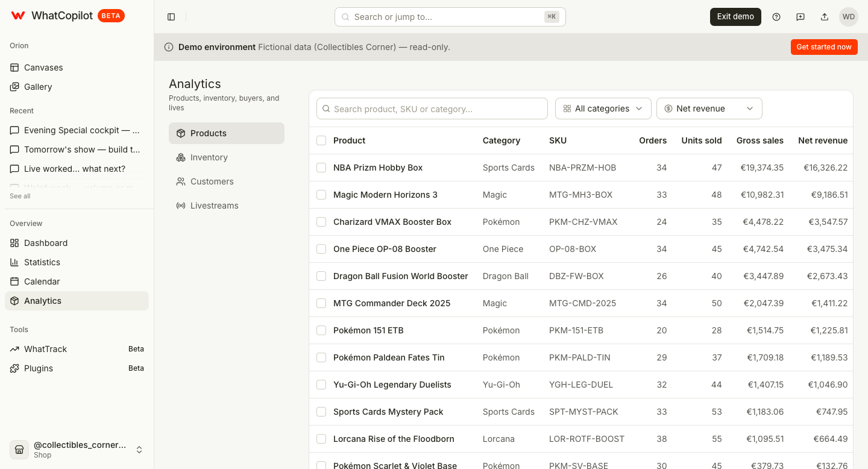Click the share upload icon
This screenshot has height=469, width=868.
pos(825,17)
